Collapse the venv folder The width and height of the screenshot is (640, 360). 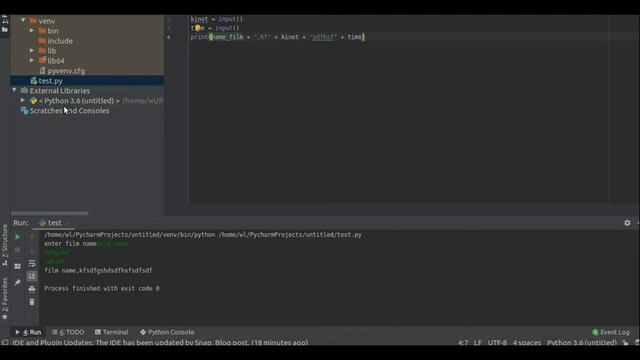[23, 20]
